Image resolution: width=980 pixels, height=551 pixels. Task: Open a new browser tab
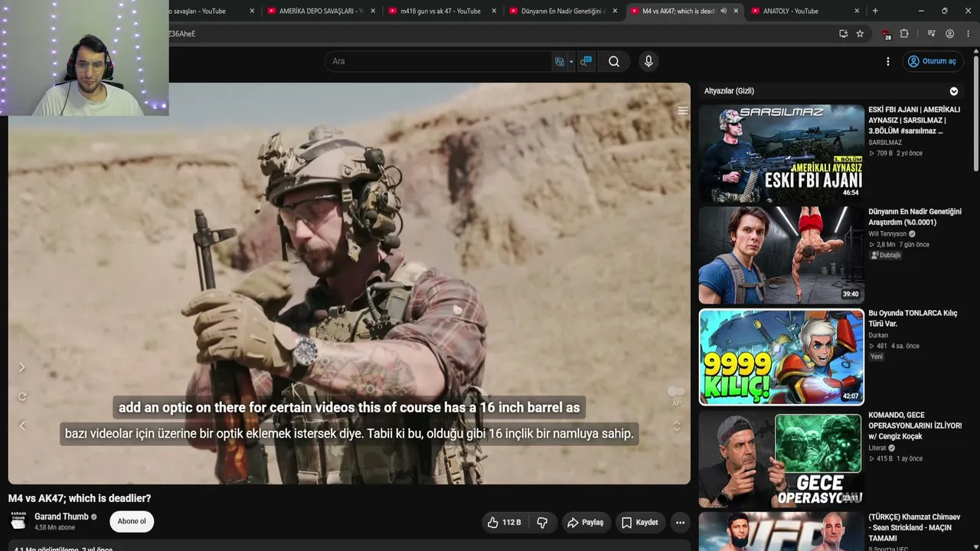[x=875, y=11]
